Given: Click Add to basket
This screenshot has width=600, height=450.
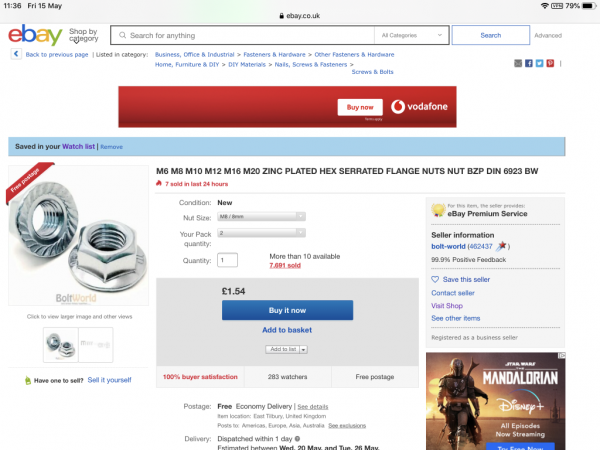Looking at the screenshot, I should pos(286,330).
